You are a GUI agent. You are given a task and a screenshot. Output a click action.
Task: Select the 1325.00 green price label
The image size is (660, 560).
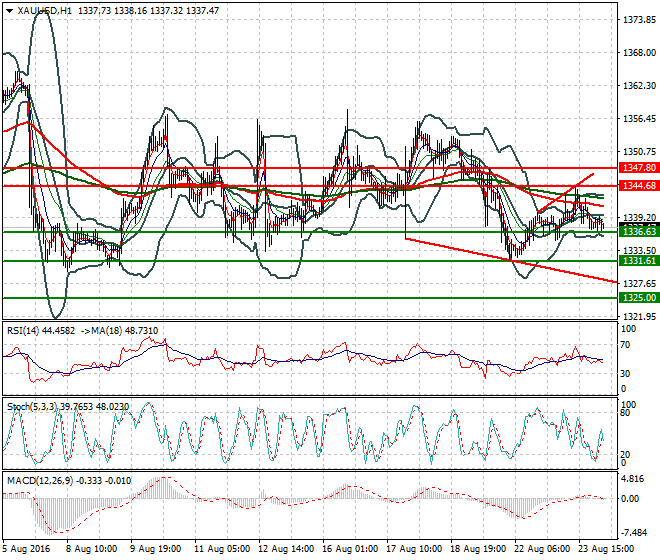(637, 298)
